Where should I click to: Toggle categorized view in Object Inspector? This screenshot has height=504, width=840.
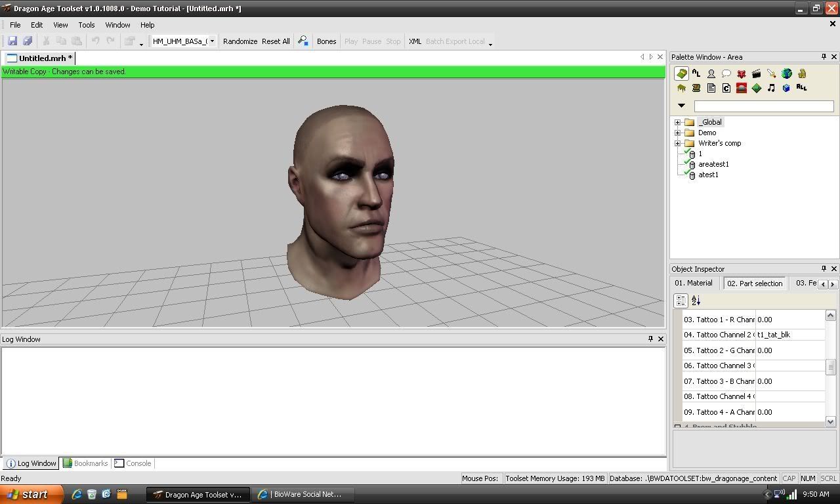tap(681, 301)
